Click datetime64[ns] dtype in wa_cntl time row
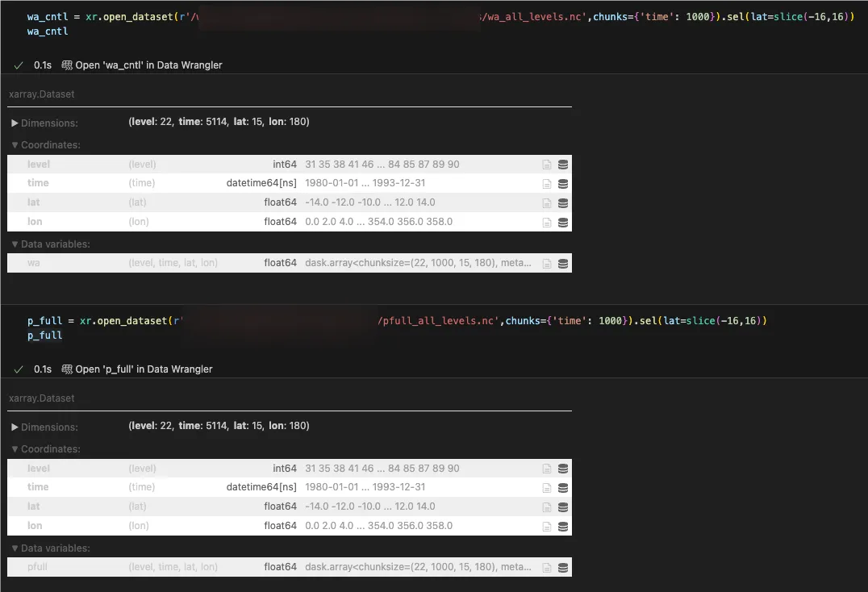Viewport: 868px width, 592px height. click(261, 183)
